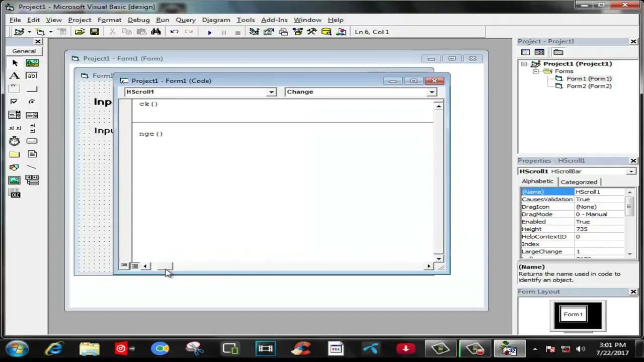Switch to Full Module View in code window

click(x=135, y=266)
